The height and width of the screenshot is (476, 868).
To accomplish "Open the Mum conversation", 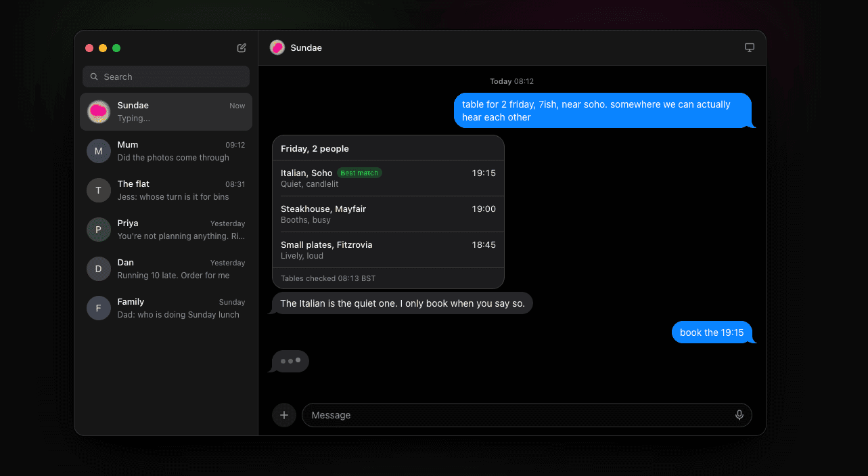I will pos(166,151).
